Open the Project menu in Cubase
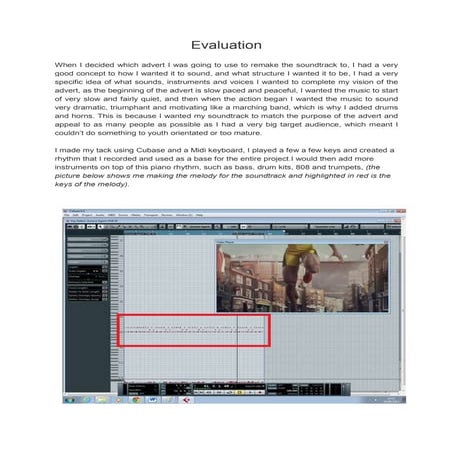This screenshot has width=453, height=453. (x=87, y=215)
